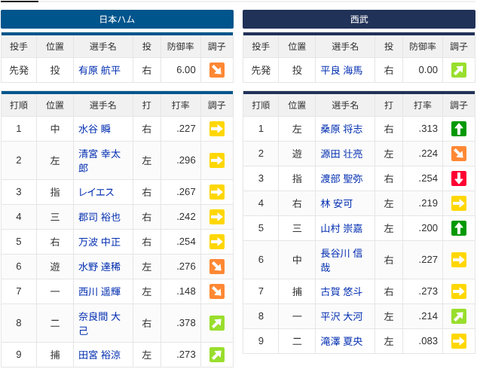Open player link 山村 崇嘉

tap(341, 229)
